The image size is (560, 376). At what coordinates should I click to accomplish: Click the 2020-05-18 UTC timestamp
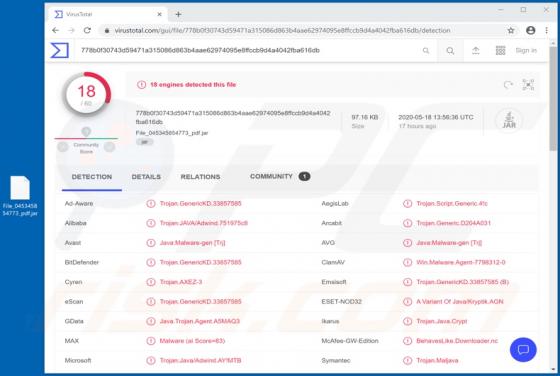(436, 117)
